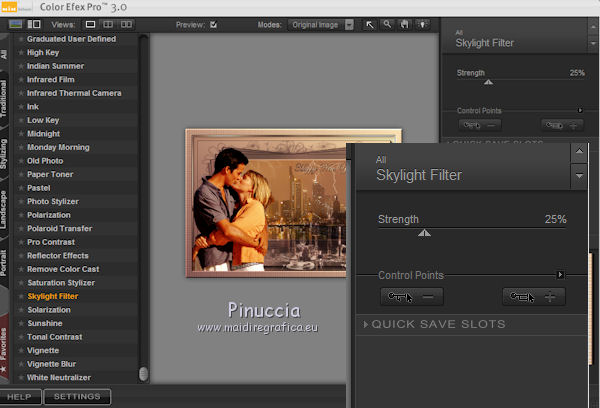Add a positive control point in enlarged panel
The image size is (600, 408).
click(533, 297)
